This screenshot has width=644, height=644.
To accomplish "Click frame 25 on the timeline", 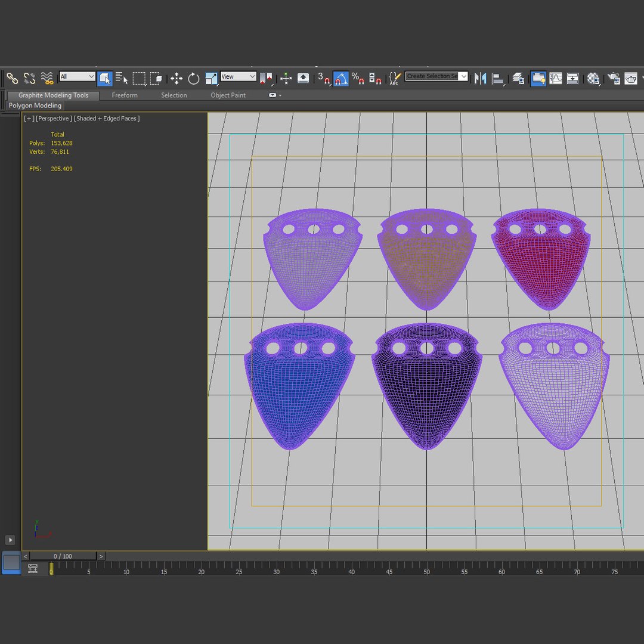I will tap(239, 572).
